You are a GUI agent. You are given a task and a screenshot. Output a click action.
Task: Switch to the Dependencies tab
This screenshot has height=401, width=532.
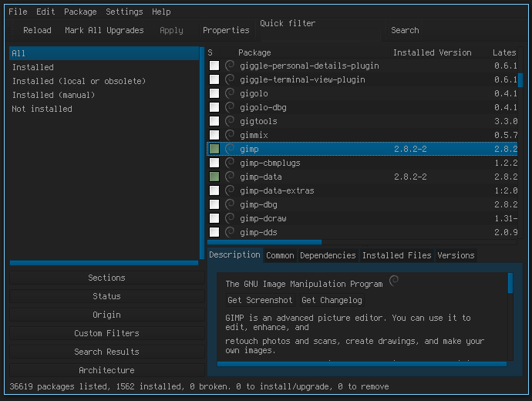(328, 255)
